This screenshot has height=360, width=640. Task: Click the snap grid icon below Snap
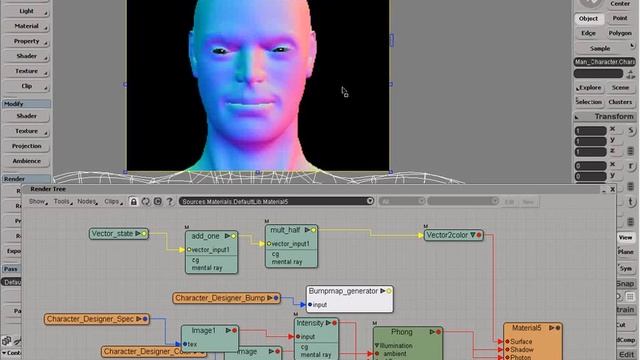(630, 297)
